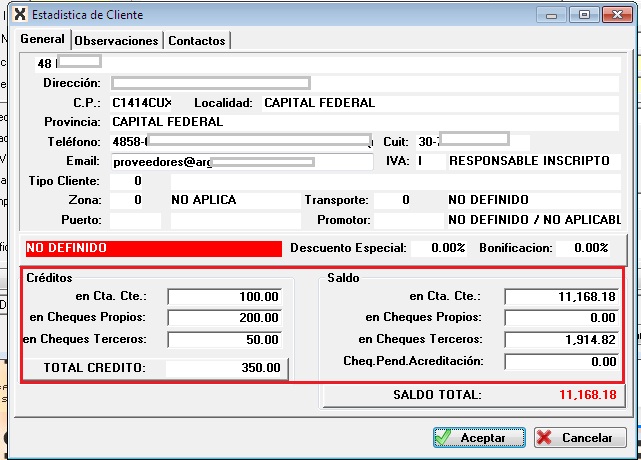The width and height of the screenshot is (641, 460).
Task: Click the SALDO TOTAL button
Action: click(x=474, y=396)
